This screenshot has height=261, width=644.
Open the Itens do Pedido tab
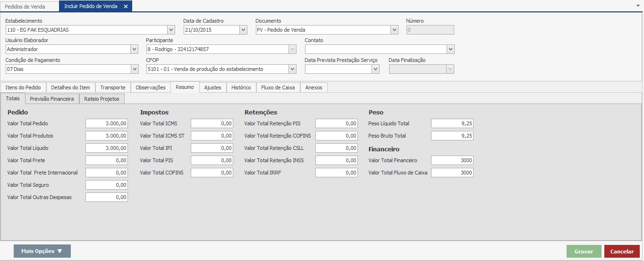click(x=24, y=87)
